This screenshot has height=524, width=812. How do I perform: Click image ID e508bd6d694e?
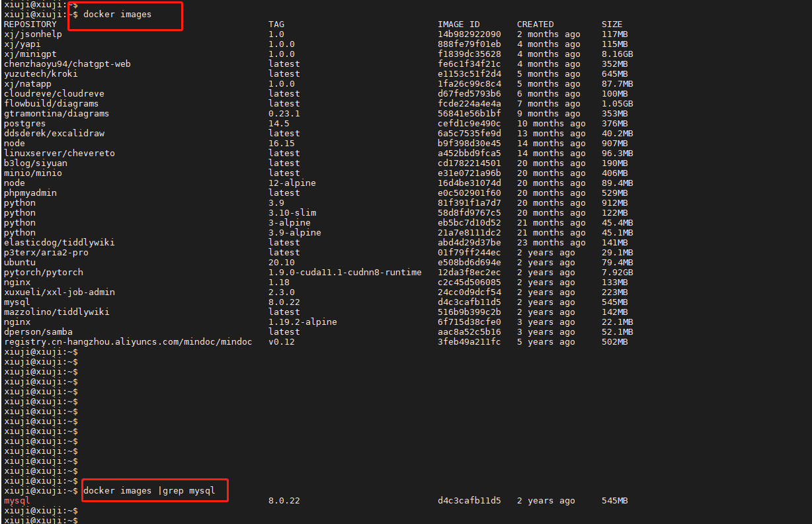[x=469, y=262]
